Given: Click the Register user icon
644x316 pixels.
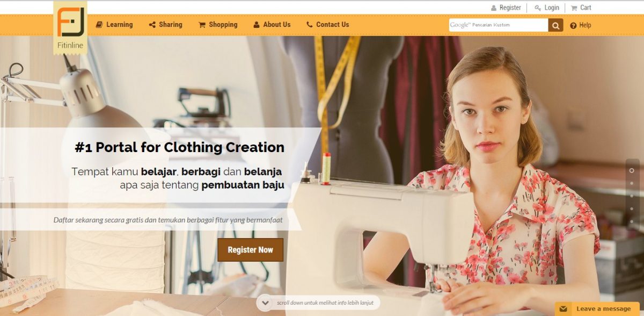Looking at the screenshot, I should [494, 8].
